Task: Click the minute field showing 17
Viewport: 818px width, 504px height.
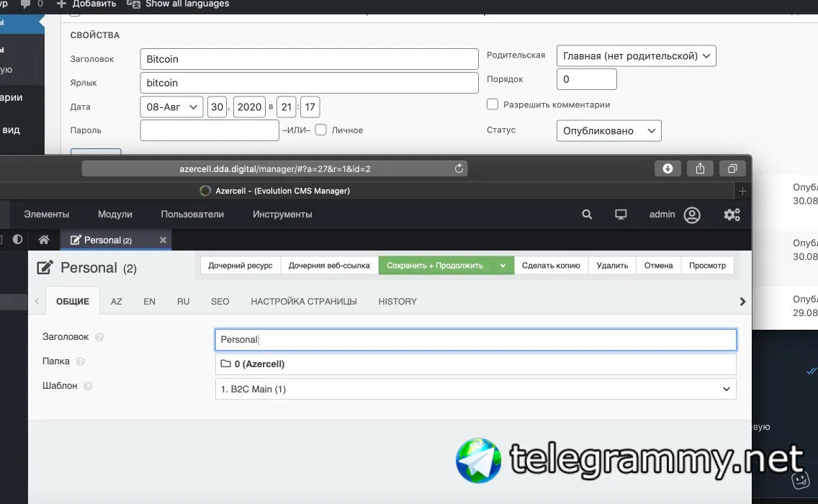Action: coord(310,107)
